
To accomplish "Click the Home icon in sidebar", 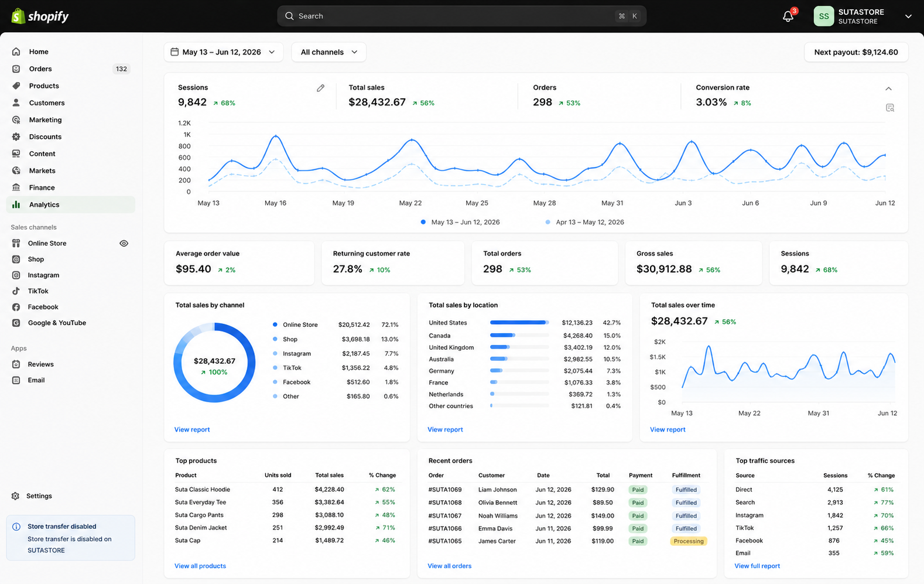I will pos(16,52).
